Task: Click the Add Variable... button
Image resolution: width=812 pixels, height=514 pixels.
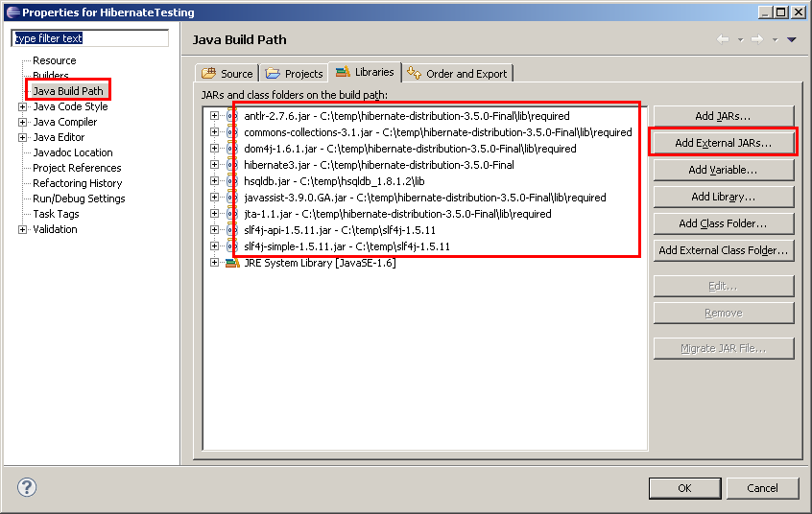Action: pos(724,170)
